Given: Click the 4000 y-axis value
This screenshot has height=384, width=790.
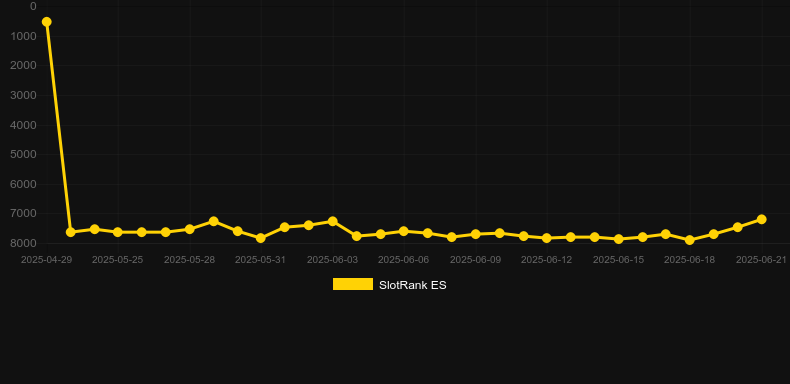Looking at the screenshot, I should pos(23,125).
